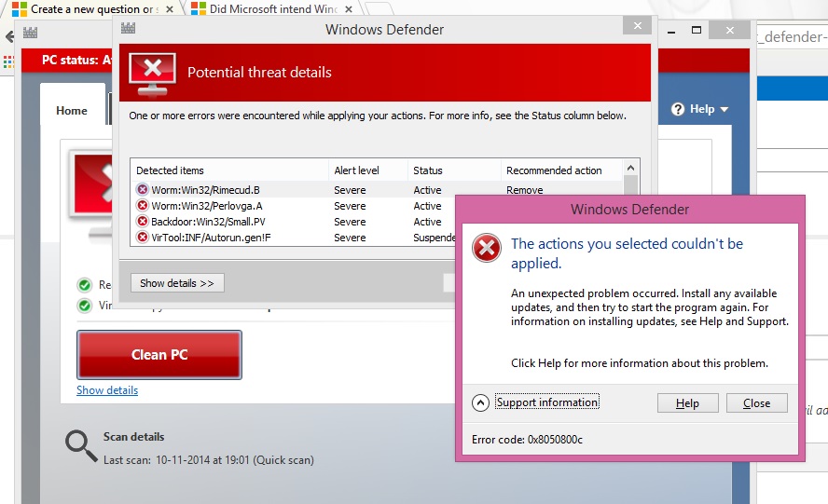Click the PC status banner text
This screenshot has width=828, height=504.
click(76, 60)
